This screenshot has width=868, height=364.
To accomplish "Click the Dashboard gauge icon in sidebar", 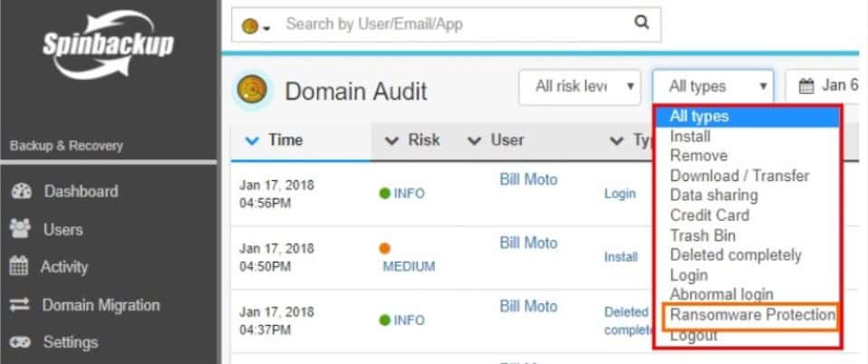I will point(21,191).
